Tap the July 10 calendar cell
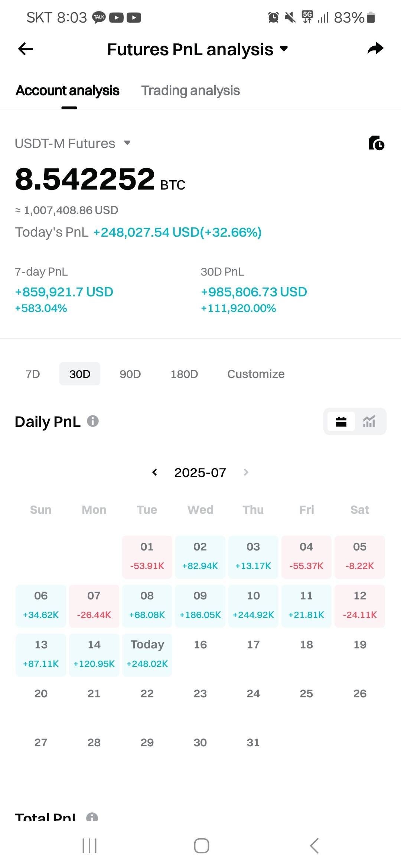Screen dimensions: 401x868 pyautogui.click(x=253, y=606)
